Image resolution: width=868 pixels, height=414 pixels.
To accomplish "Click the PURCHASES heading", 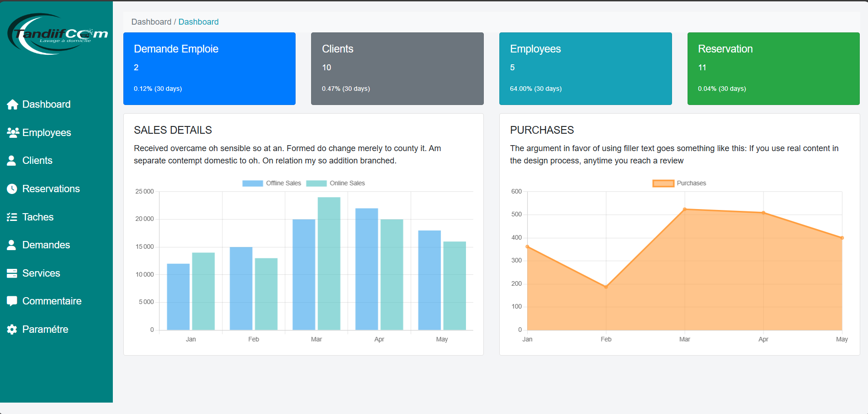I will [542, 130].
